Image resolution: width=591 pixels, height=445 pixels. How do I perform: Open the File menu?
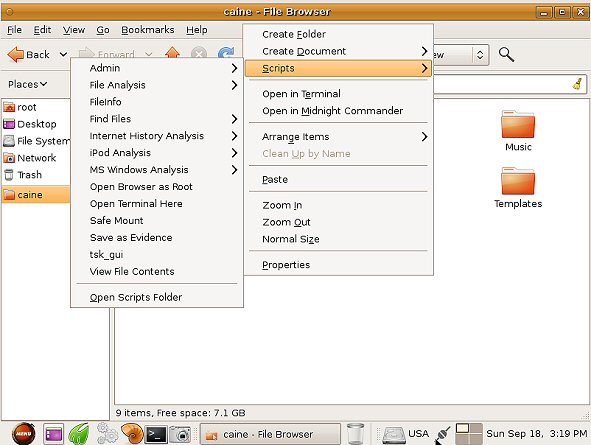click(x=14, y=30)
